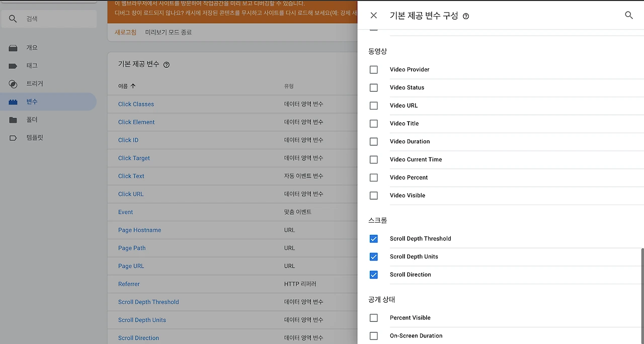Open the Click URL variable

point(131,194)
